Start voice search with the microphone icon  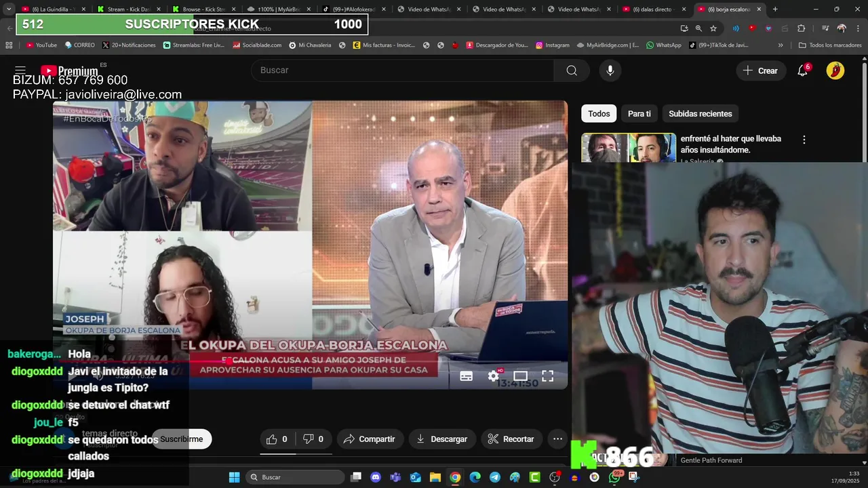click(x=610, y=70)
